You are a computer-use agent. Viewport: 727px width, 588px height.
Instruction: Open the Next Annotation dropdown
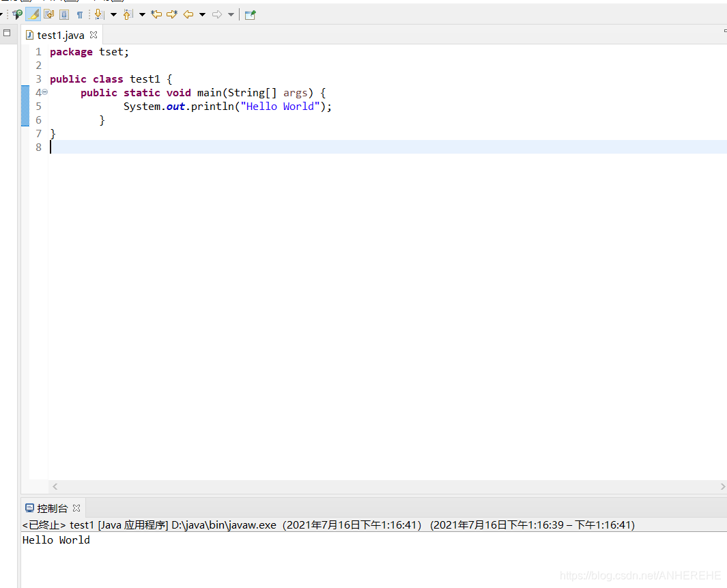pos(113,14)
